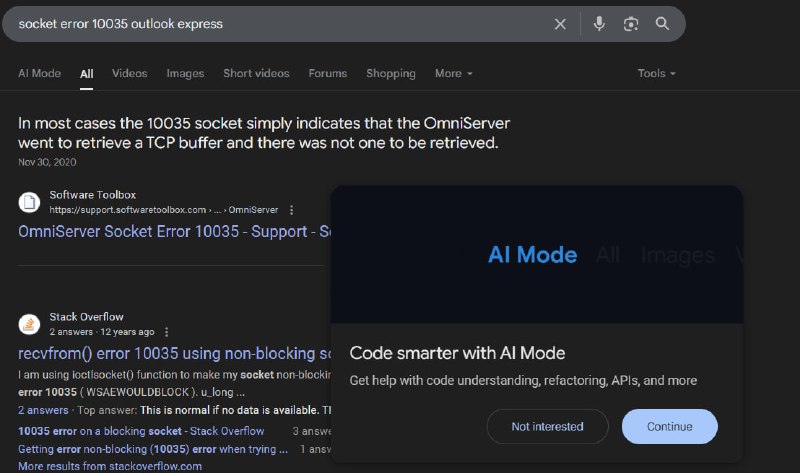Viewport: 800px width, 473px height.
Task: Open OmniServer Socket Error 10035 result link
Action: pyautogui.click(x=174, y=232)
